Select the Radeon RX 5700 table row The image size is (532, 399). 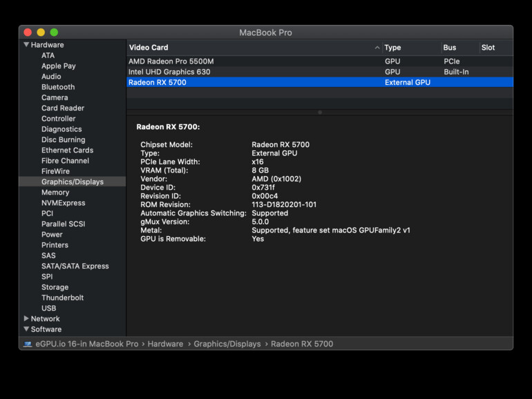pos(320,82)
